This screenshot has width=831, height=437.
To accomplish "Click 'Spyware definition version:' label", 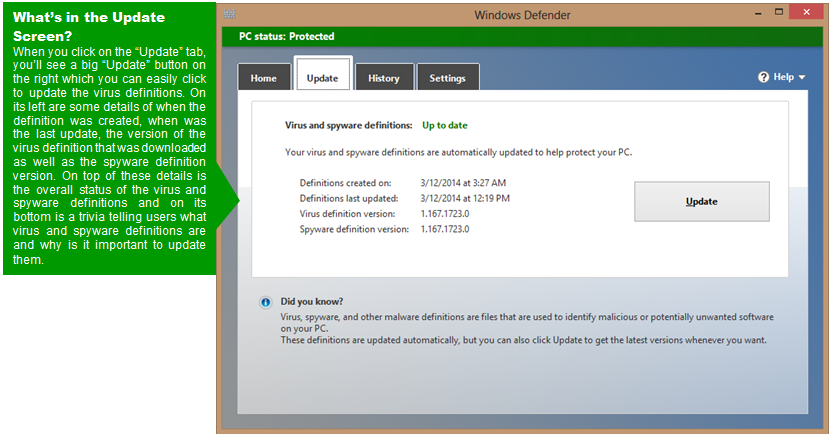I will (x=354, y=229).
